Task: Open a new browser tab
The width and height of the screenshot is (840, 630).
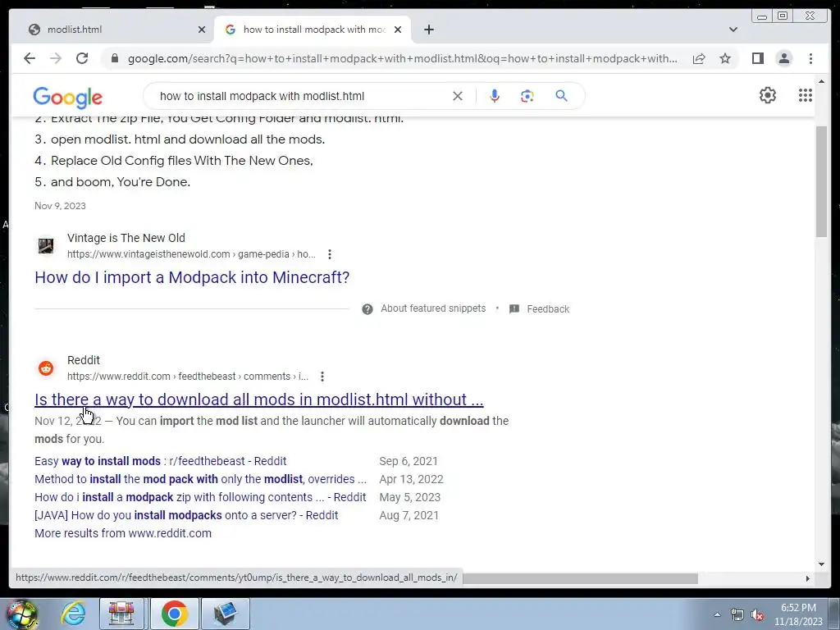Action: [428, 30]
